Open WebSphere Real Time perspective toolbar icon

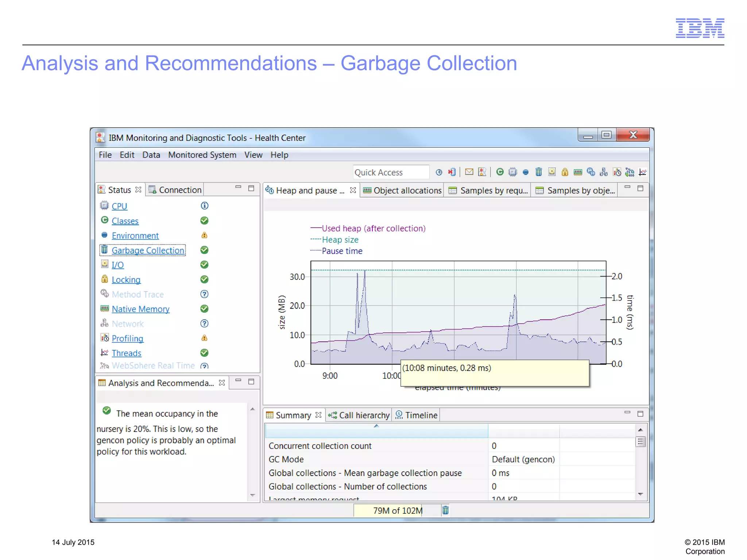pyautogui.click(x=630, y=172)
